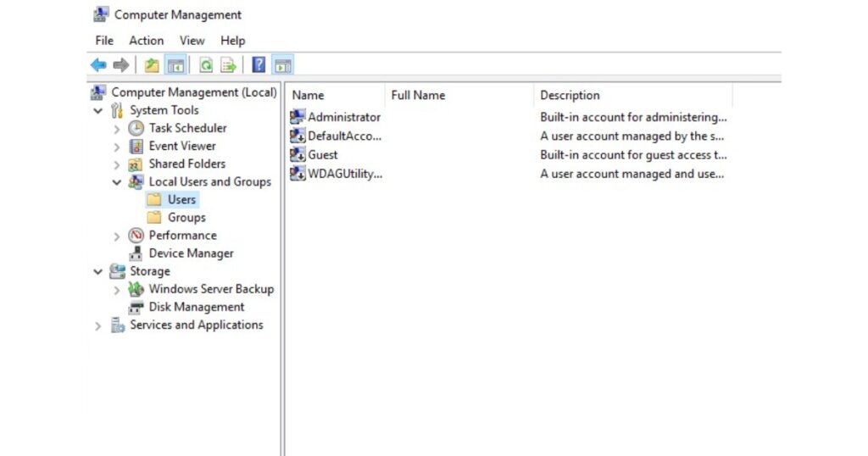868x456 pixels.
Task: Open the View menu
Action: (x=192, y=41)
